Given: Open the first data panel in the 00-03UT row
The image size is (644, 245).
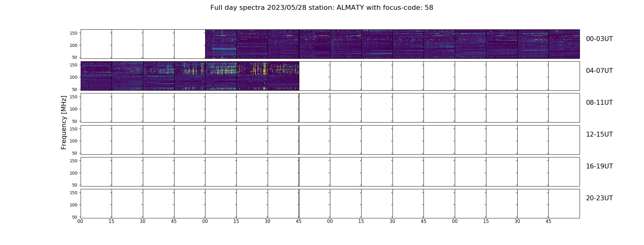Looking at the screenshot, I should (221, 44).
